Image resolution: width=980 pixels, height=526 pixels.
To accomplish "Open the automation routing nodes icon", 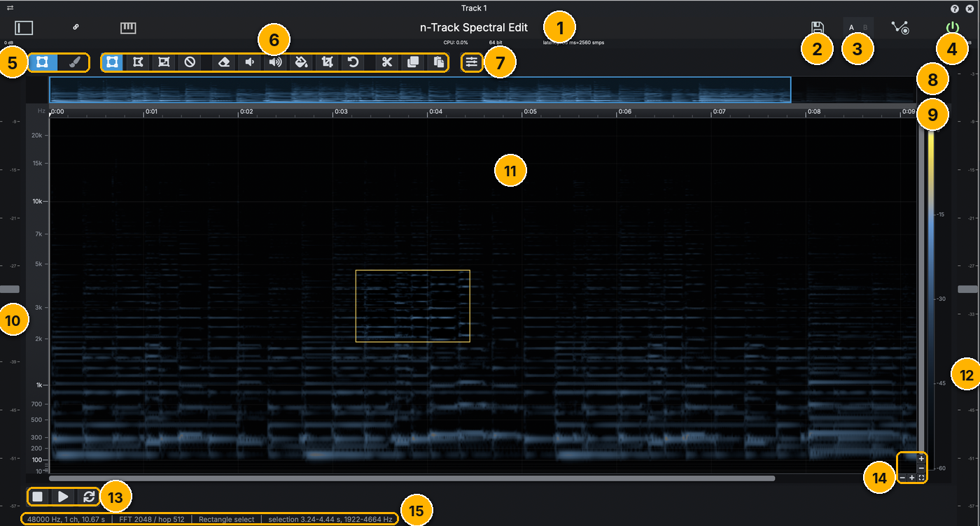I will coord(900,28).
